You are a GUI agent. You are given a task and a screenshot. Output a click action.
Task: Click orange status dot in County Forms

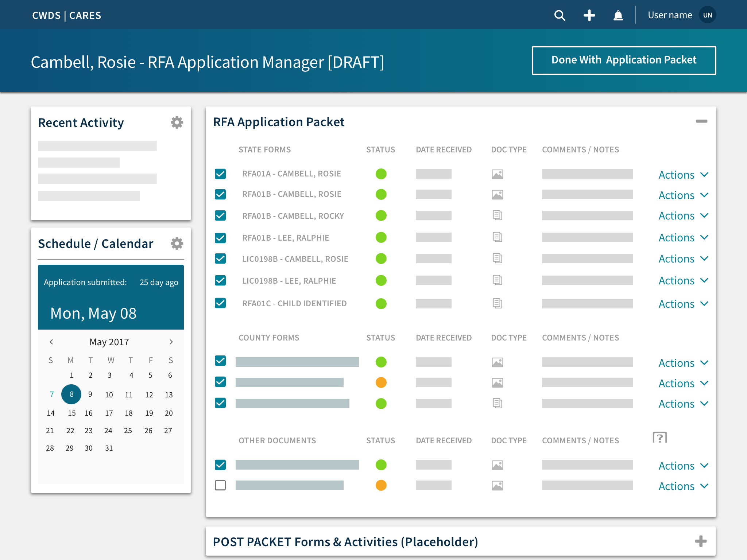[x=381, y=382]
